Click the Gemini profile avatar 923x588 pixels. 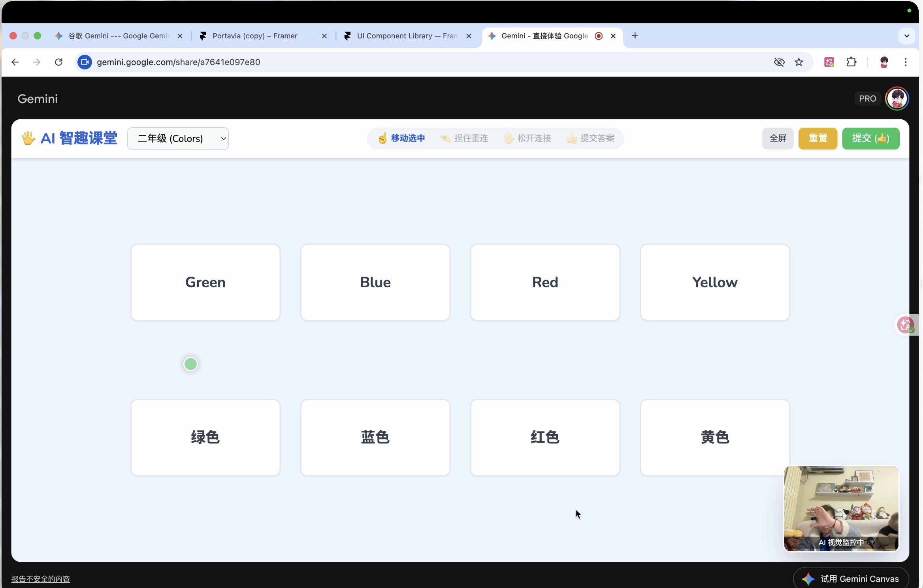point(897,98)
